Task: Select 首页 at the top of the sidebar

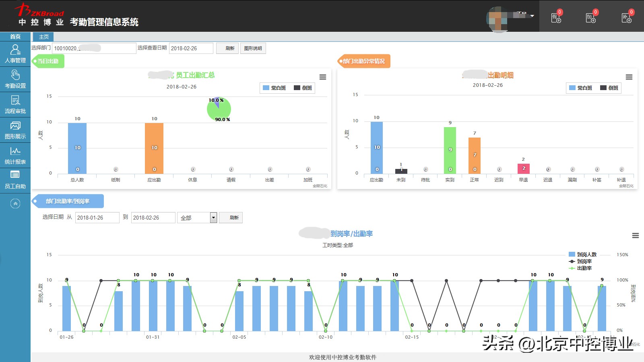Action: 15,37
